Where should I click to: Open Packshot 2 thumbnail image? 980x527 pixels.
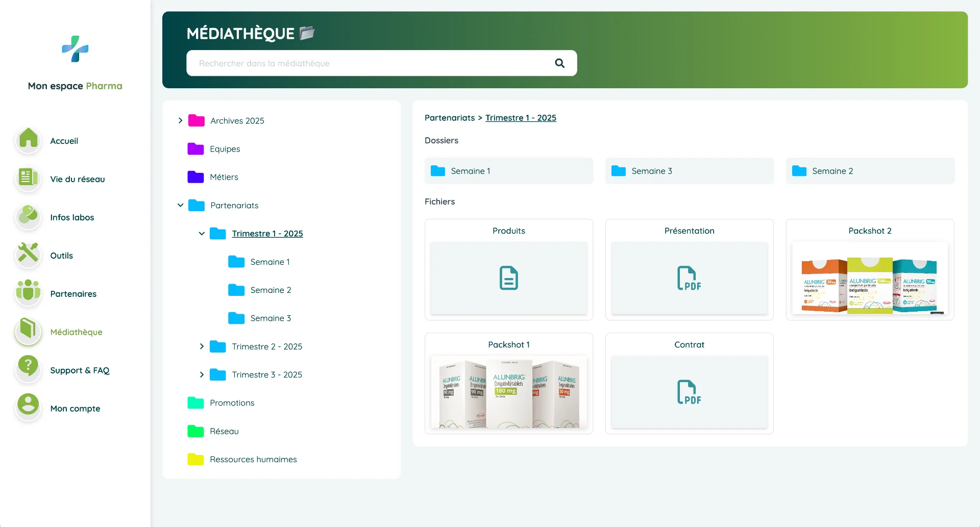coord(870,278)
